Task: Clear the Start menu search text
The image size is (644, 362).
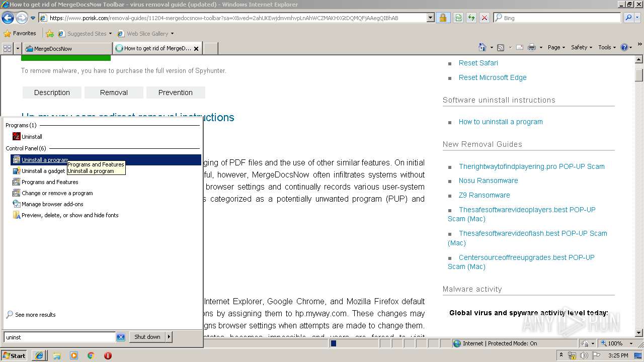Action: [x=121, y=337]
